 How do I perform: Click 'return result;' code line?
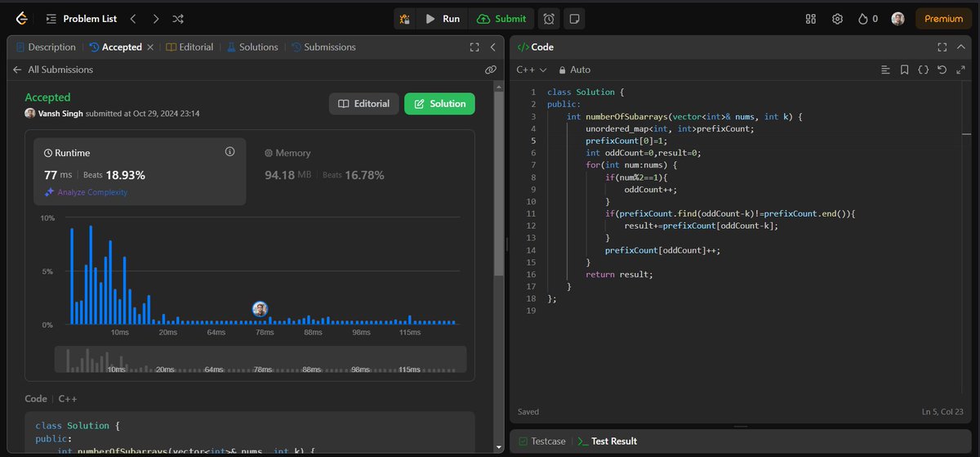coord(619,275)
